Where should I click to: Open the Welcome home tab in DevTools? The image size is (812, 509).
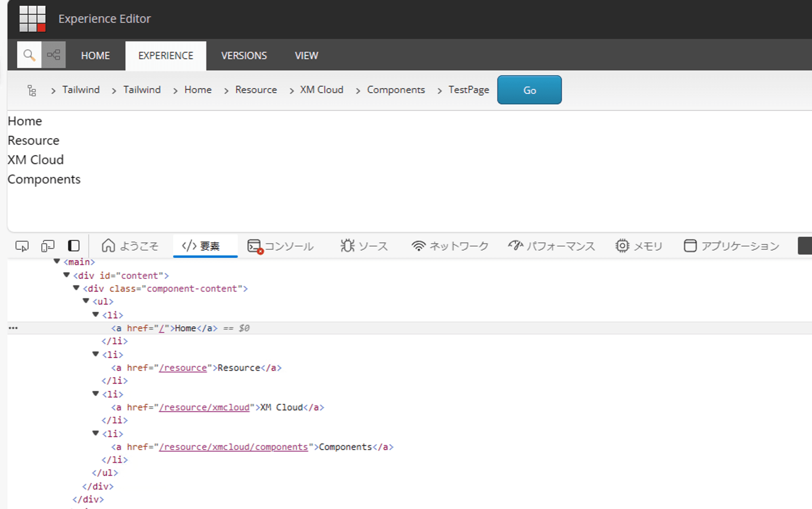pyautogui.click(x=130, y=246)
